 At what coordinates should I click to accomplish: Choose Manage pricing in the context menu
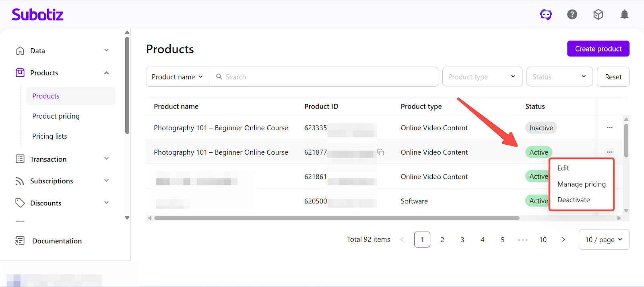click(x=581, y=184)
